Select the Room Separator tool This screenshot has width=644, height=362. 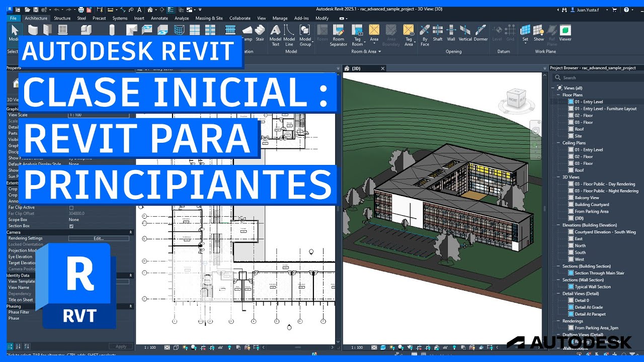[339, 35]
